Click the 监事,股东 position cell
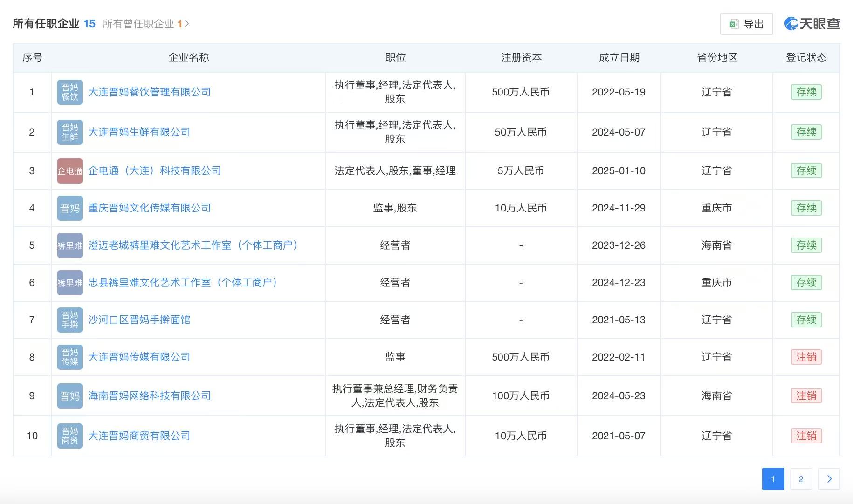Screen dimensions: 853x504 tap(395, 208)
